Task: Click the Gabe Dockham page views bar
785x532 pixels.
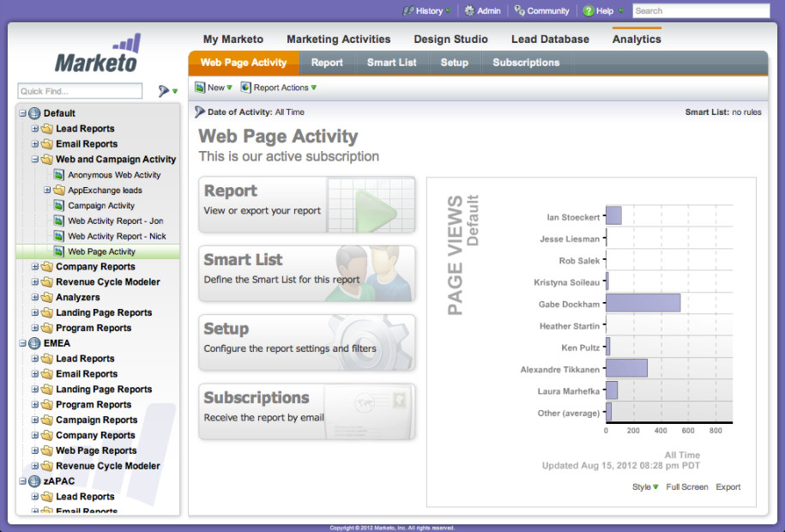Action: pos(643,302)
